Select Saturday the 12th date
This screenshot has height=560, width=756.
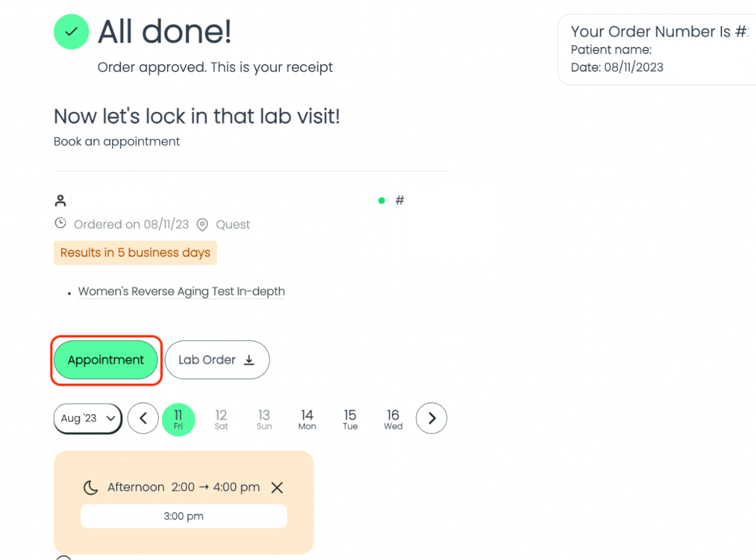[221, 420]
